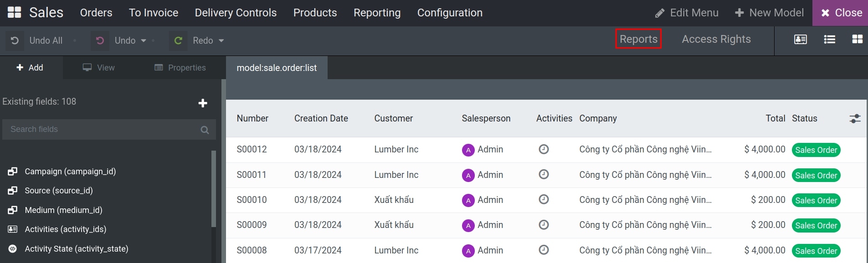This screenshot has height=263, width=868.
Task: Select Source (source_id) field
Action: [59, 191]
